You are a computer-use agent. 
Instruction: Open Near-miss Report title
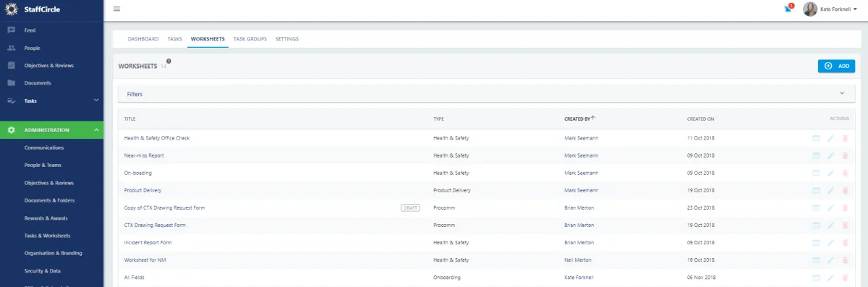pyautogui.click(x=144, y=155)
